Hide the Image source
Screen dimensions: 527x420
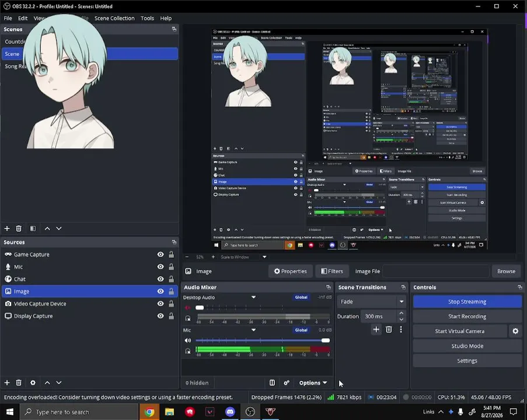(160, 291)
